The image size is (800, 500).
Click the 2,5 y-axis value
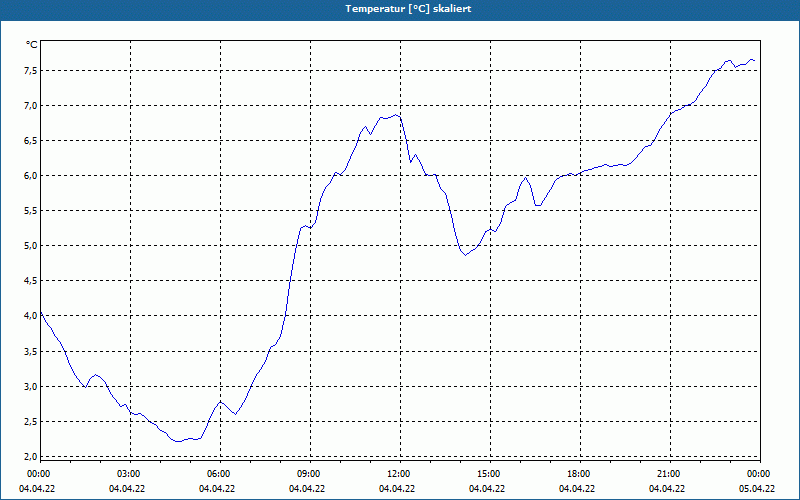(x=31, y=421)
